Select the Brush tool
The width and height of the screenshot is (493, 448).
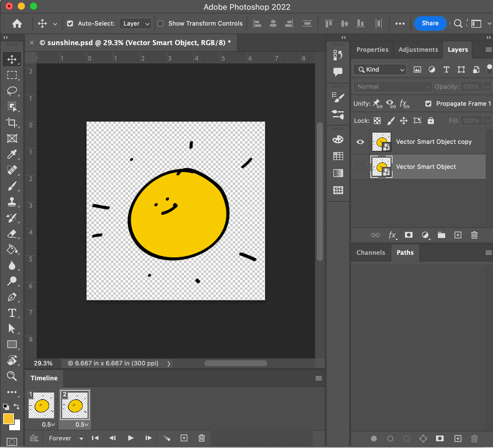point(12,186)
